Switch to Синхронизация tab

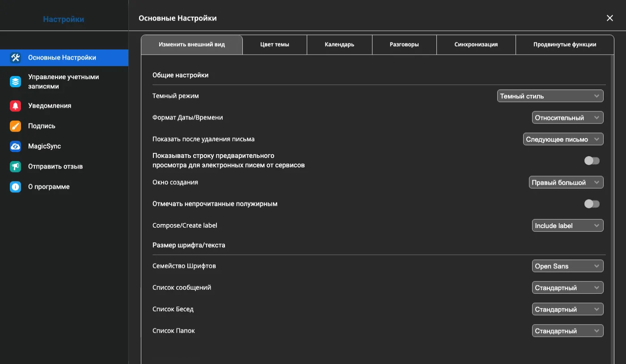pos(476,45)
